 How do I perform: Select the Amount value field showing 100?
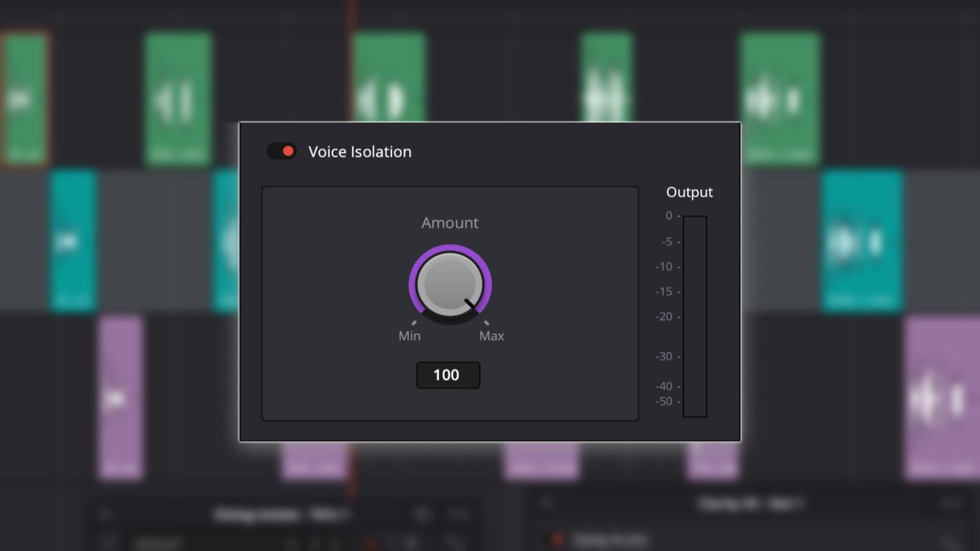coord(448,375)
